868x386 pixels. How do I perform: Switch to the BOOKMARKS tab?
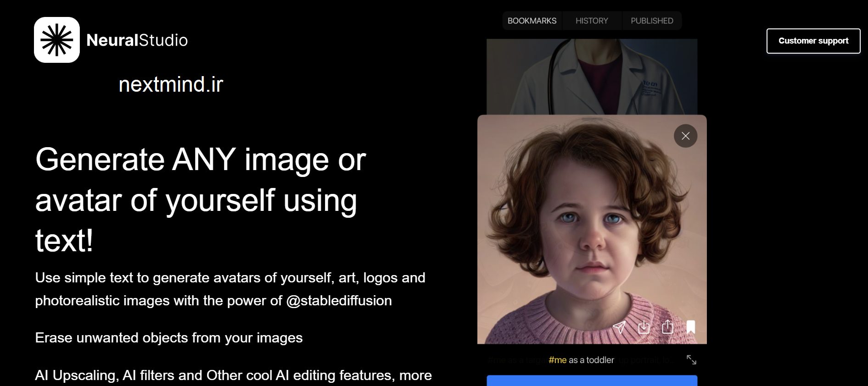pos(532,21)
